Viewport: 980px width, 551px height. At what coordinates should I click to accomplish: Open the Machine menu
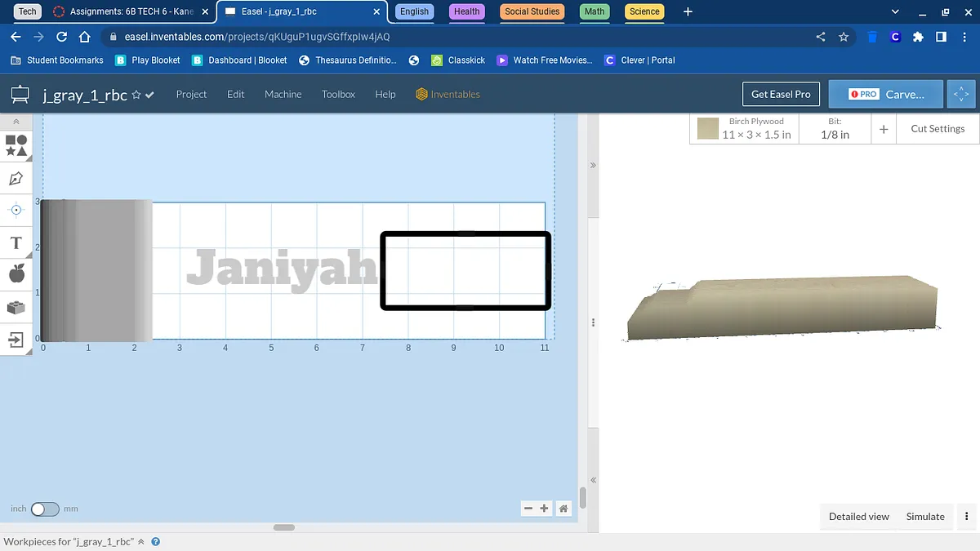click(283, 95)
